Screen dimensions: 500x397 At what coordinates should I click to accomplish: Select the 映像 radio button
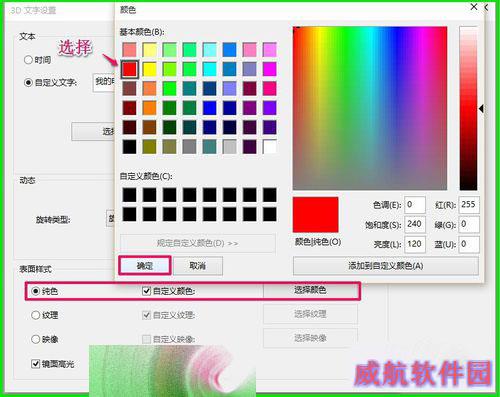pos(35,339)
